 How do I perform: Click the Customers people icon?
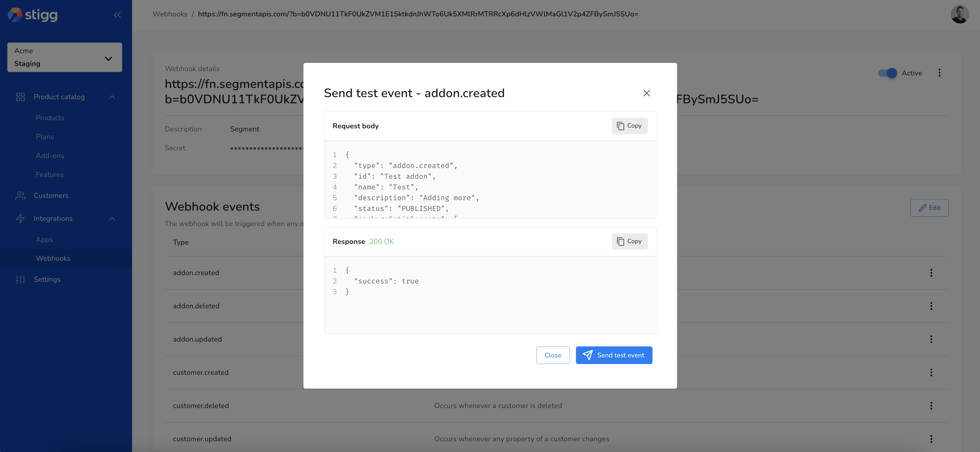[20, 195]
